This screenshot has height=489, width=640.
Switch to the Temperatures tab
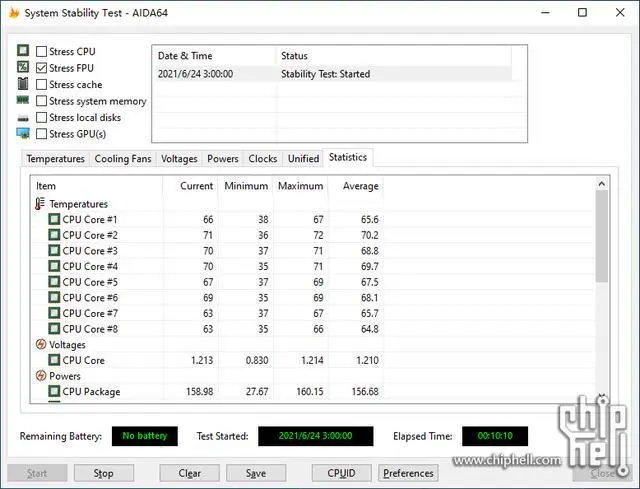pos(56,159)
